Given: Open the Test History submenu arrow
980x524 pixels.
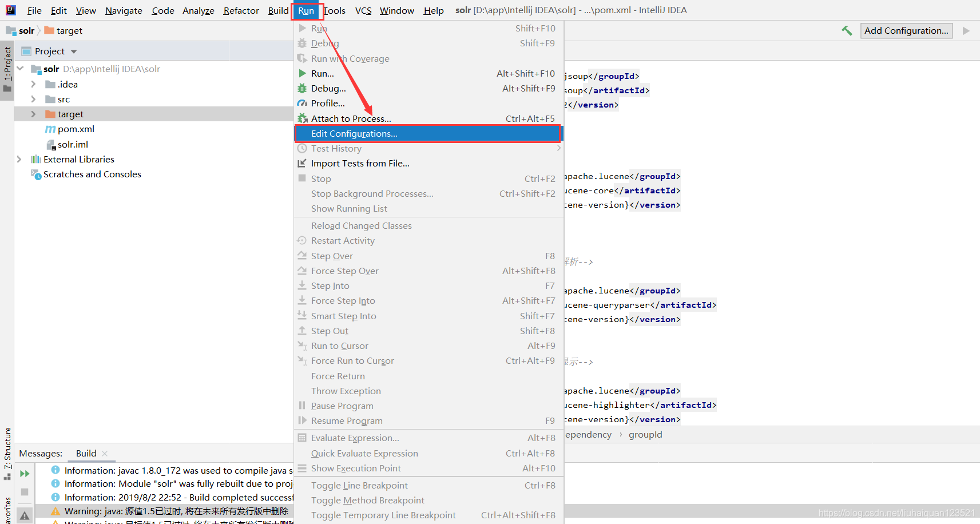Looking at the screenshot, I should [558, 148].
